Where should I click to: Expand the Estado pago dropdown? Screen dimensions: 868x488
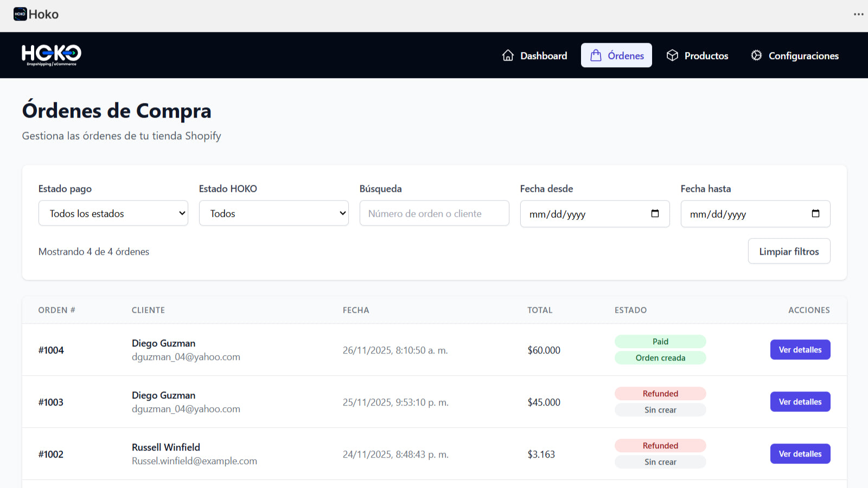(113, 213)
